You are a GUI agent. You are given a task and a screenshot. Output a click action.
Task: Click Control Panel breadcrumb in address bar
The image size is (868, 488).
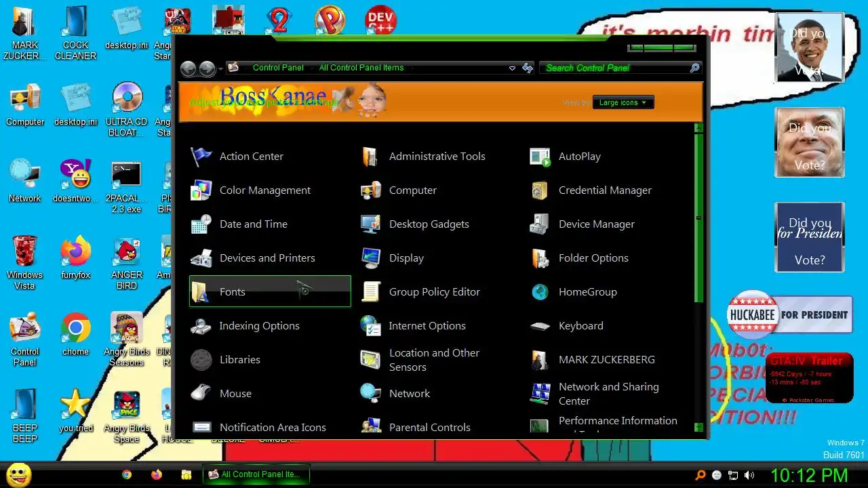tap(278, 68)
